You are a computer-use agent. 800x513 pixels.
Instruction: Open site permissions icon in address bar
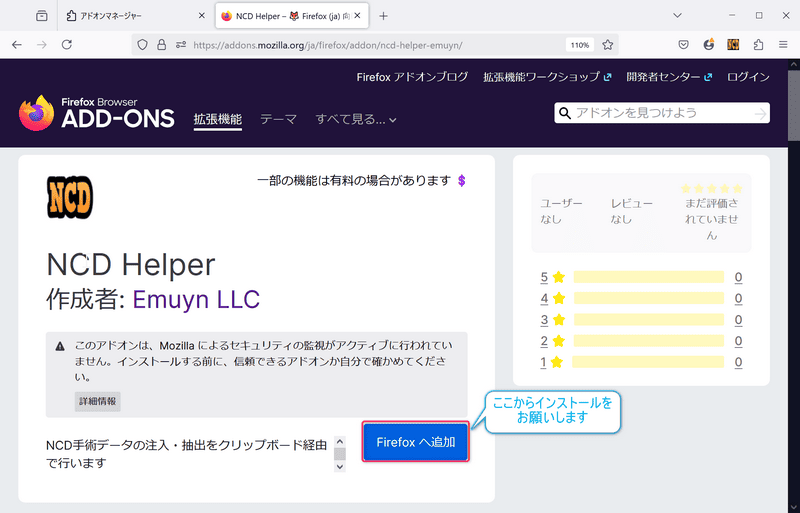pos(181,45)
